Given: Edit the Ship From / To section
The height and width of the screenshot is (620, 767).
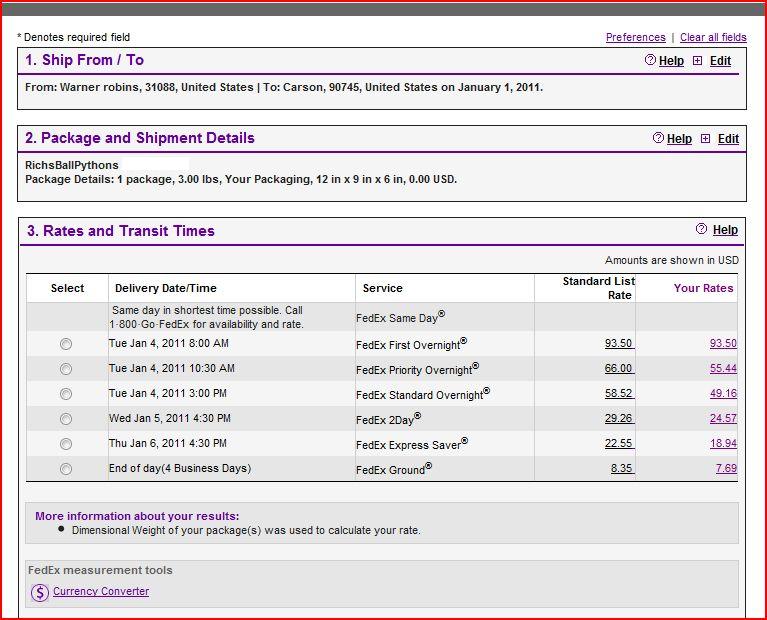Looking at the screenshot, I should click(720, 61).
